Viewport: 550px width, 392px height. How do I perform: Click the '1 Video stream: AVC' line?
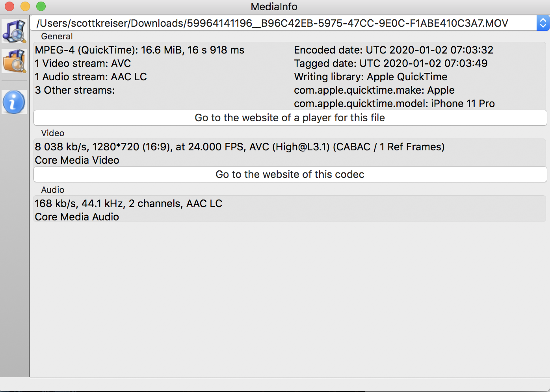[83, 63]
